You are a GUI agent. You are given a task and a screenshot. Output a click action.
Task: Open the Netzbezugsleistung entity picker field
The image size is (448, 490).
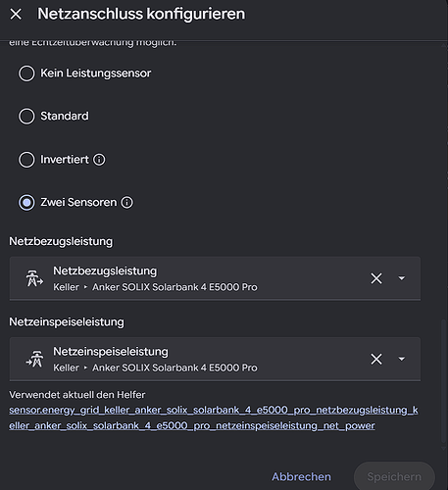tap(215, 278)
